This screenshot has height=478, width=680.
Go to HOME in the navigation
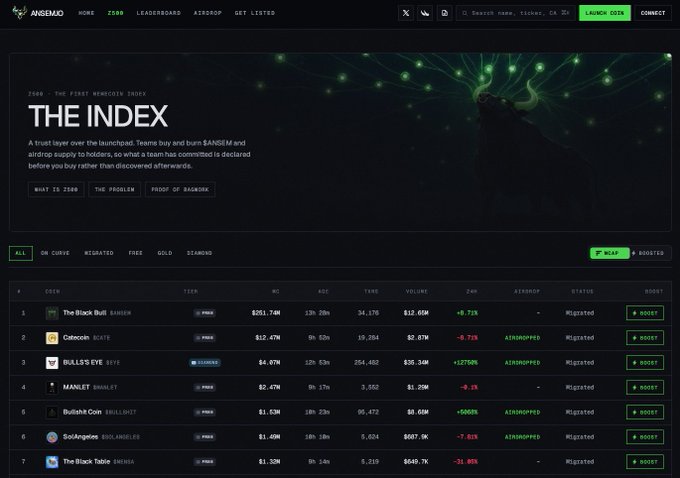click(86, 13)
